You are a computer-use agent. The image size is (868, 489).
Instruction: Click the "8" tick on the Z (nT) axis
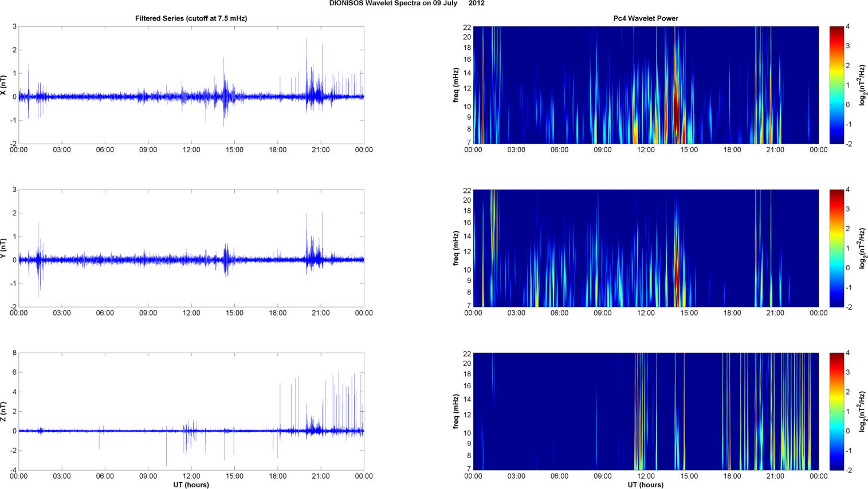(14, 353)
